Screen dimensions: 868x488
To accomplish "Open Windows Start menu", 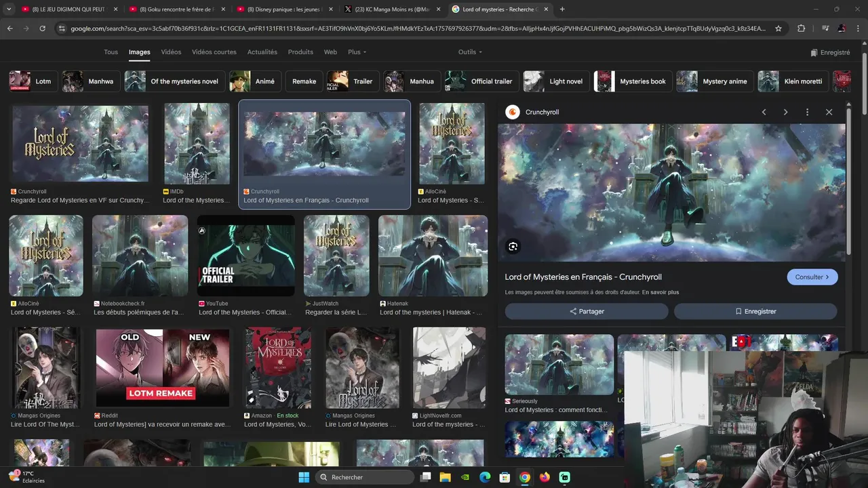I will tap(304, 477).
